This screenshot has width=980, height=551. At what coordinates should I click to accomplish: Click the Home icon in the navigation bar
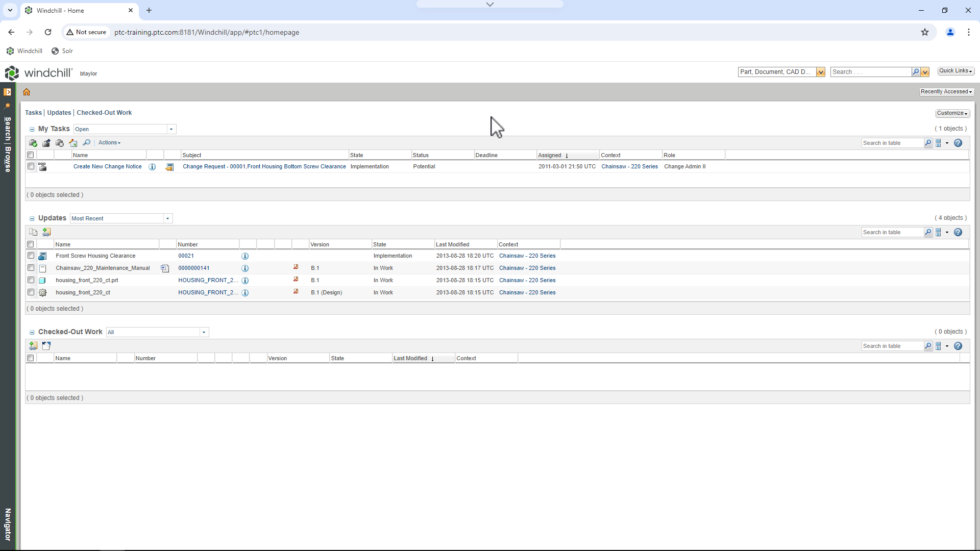[27, 92]
